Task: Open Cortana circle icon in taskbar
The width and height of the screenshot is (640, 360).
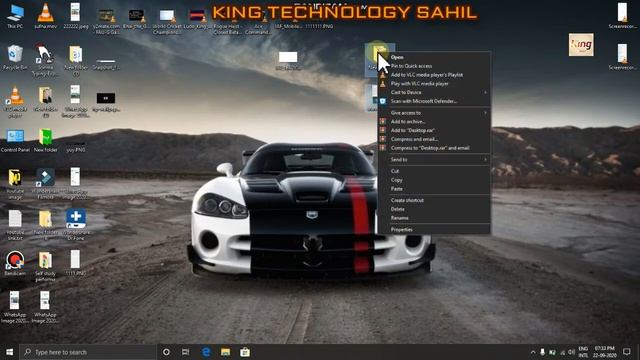Action: [166, 352]
